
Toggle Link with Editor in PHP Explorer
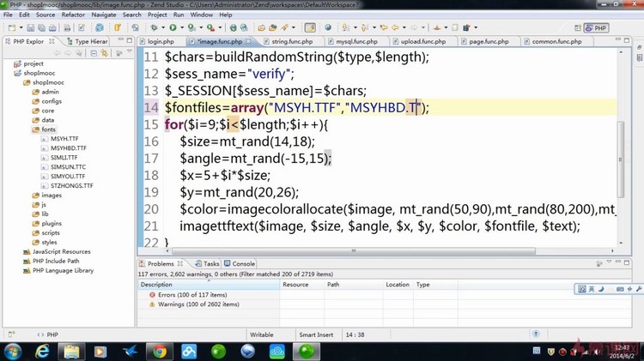(106, 53)
